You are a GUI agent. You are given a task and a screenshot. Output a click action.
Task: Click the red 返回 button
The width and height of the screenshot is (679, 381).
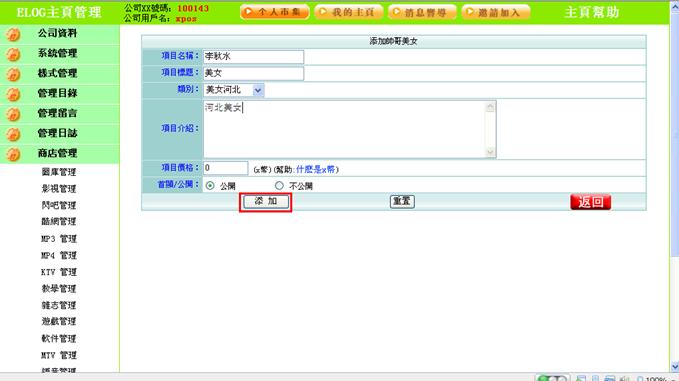click(x=591, y=202)
